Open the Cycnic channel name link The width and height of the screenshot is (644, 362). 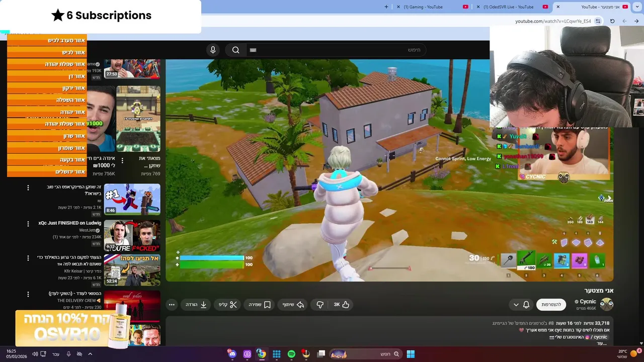[588, 302]
